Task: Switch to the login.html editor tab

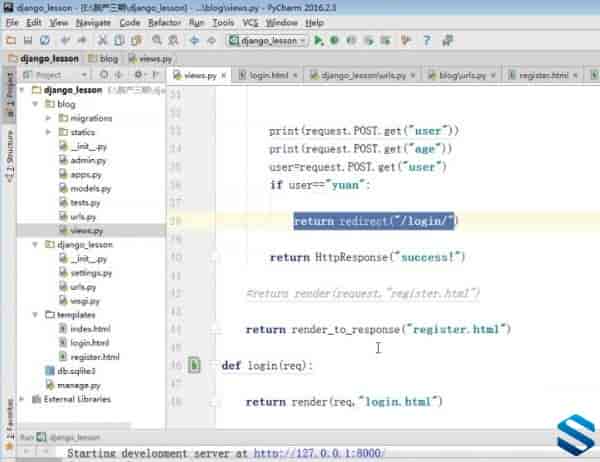Action: click(266, 76)
